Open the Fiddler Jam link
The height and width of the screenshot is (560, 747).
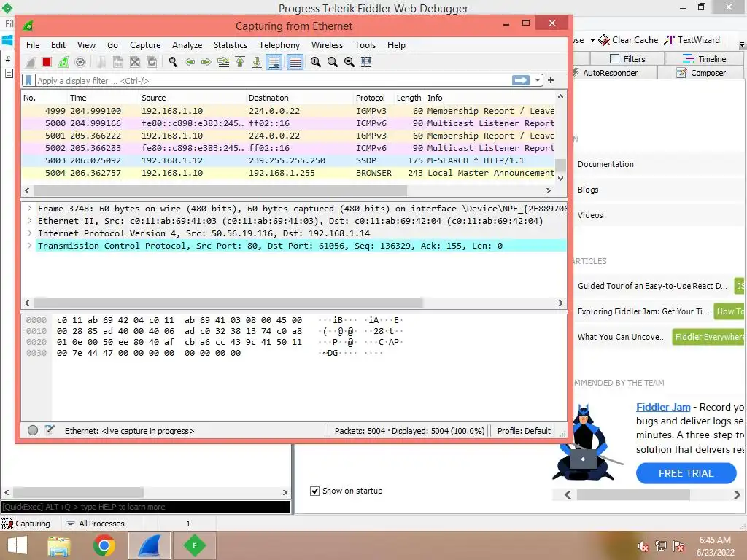tap(662, 407)
